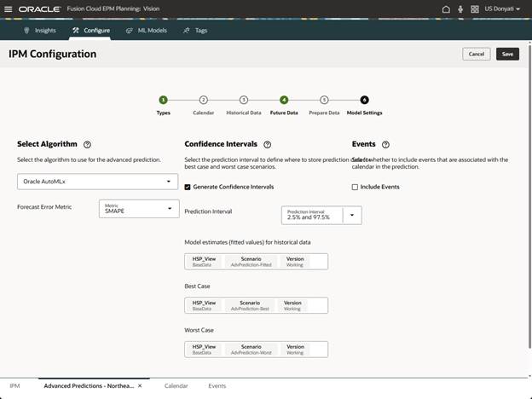Click the Cancel button

click(x=476, y=54)
